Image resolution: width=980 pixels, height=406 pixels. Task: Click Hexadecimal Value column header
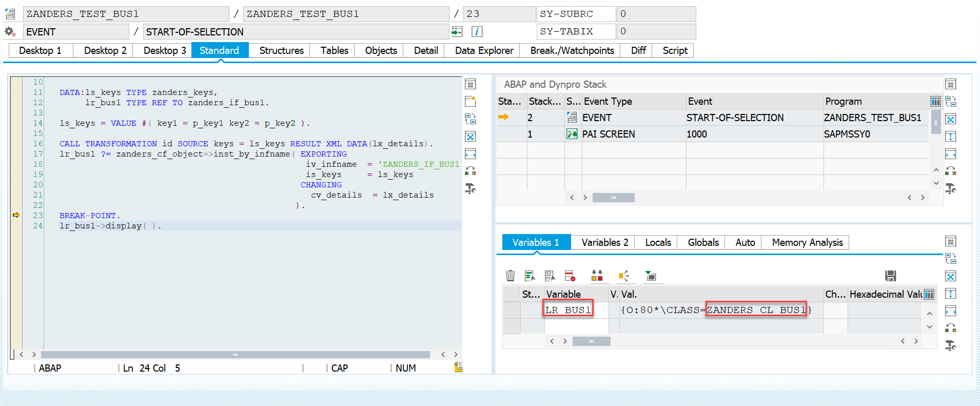tap(886, 294)
